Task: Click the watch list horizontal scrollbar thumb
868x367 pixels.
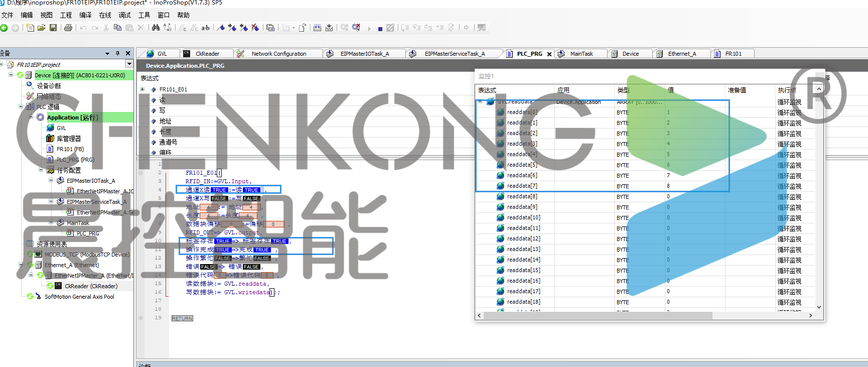Action: (x=597, y=315)
